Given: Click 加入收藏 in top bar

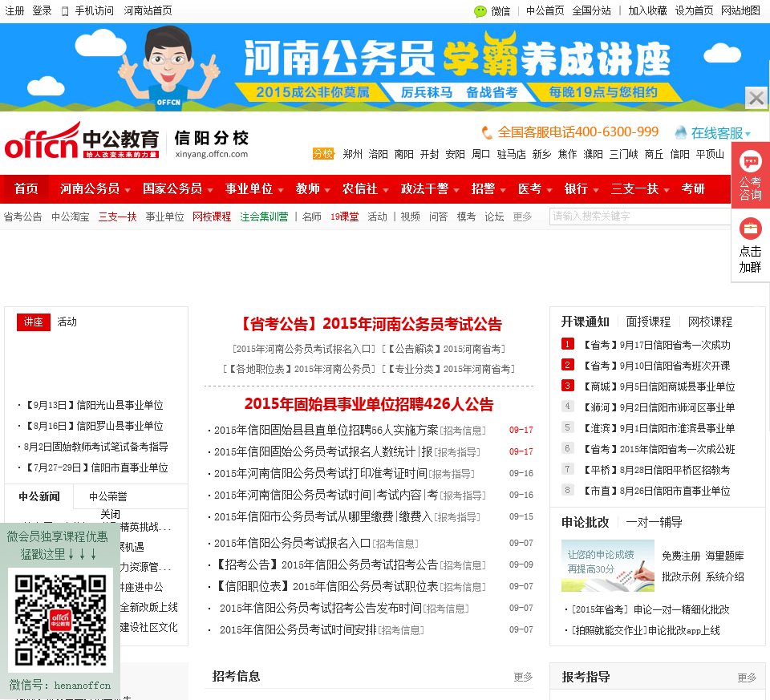Looking at the screenshot, I should pyautogui.click(x=648, y=10).
